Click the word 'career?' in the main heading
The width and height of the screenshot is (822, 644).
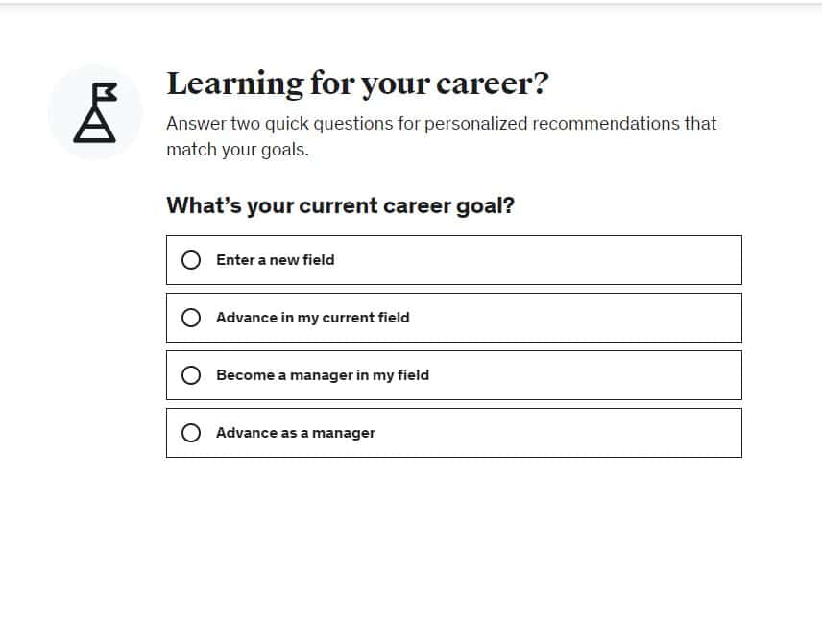coord(493,83)
